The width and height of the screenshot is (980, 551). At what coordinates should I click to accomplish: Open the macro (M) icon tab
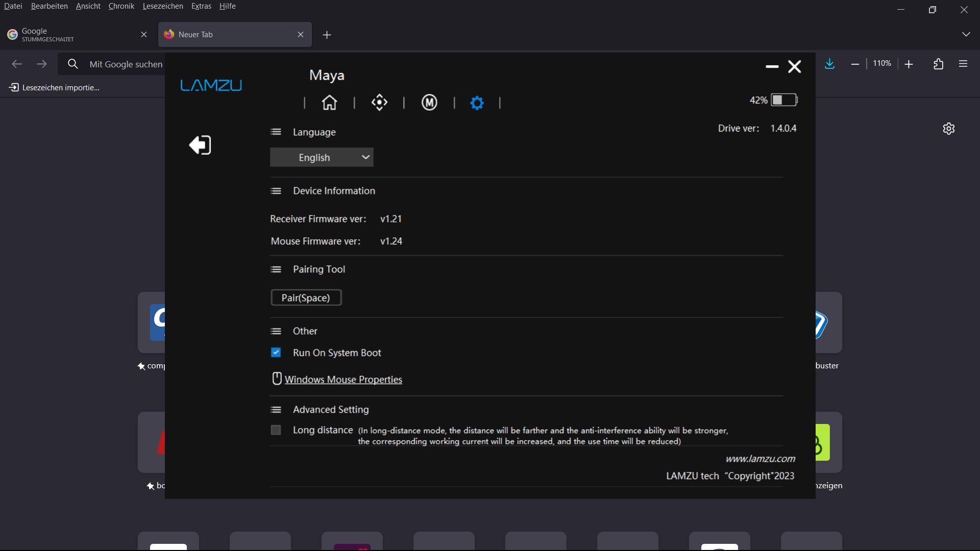429,103
